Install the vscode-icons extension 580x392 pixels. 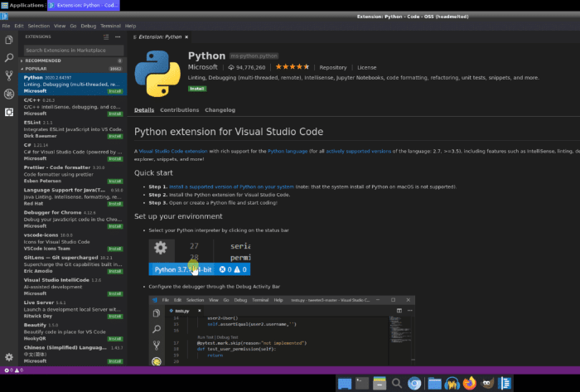115,249
